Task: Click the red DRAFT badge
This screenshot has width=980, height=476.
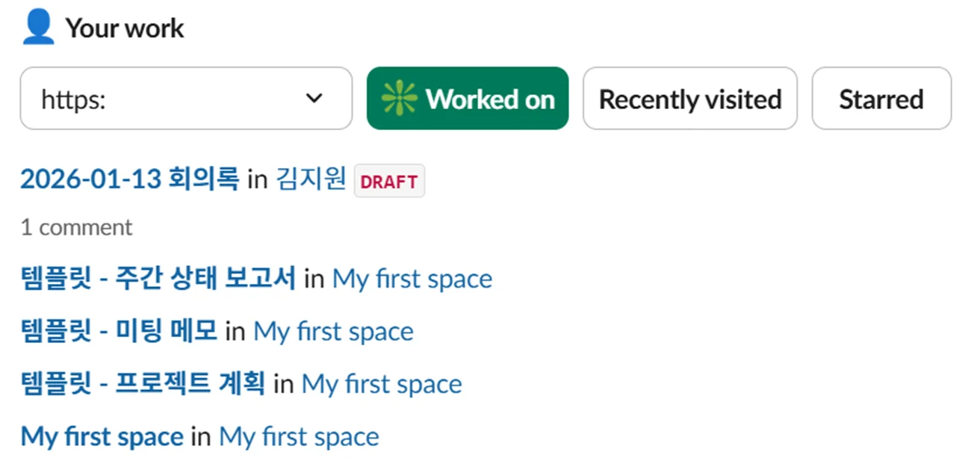Action: point(388,182)
